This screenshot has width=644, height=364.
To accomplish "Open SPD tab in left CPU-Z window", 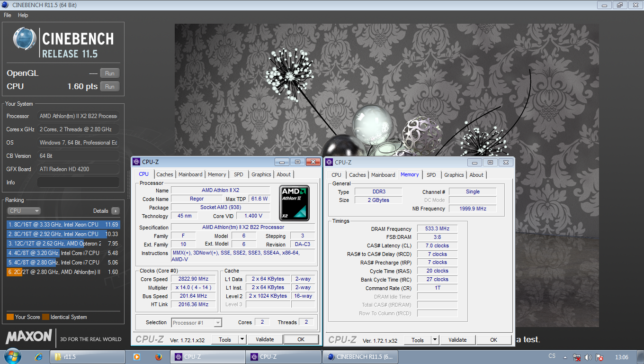I will click(239, 174).
